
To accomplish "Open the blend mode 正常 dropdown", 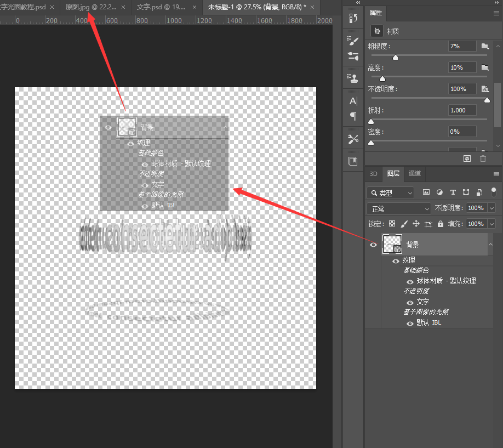I will pos(398,209).
